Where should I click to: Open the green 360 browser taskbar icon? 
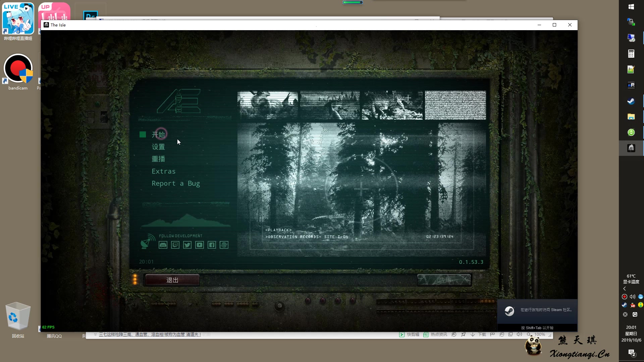point(631,132)
